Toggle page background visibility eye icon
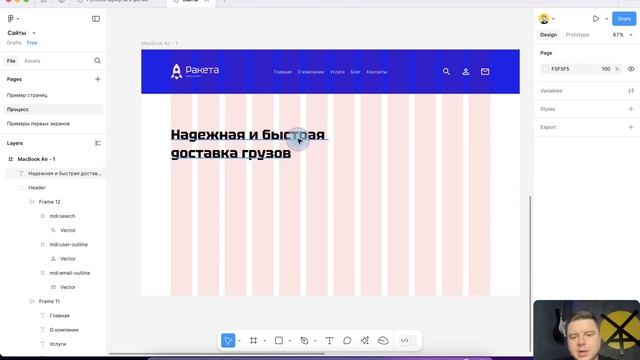The width and height of the screenshot is (640, 360). tap(631, 69)
